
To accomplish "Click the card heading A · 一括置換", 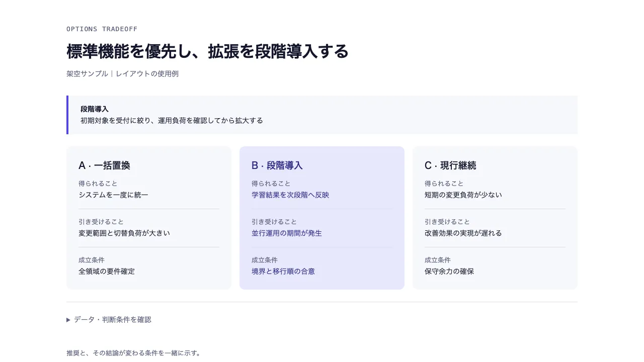I will pyautogui.click(x=104, y=165).
